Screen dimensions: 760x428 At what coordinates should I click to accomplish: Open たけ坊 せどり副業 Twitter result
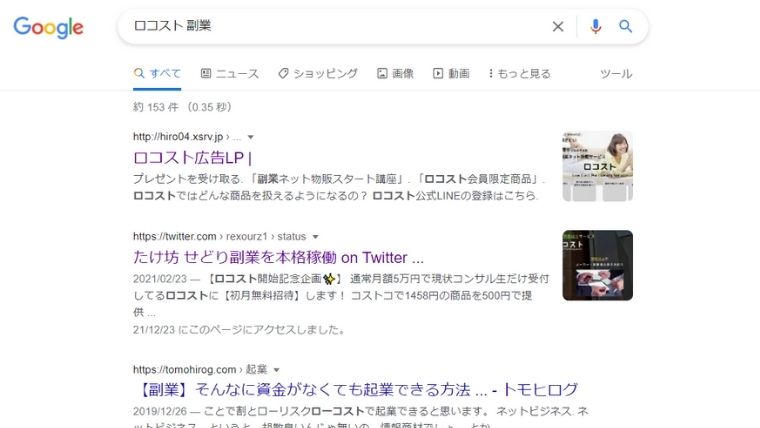(x=278, y=257)
